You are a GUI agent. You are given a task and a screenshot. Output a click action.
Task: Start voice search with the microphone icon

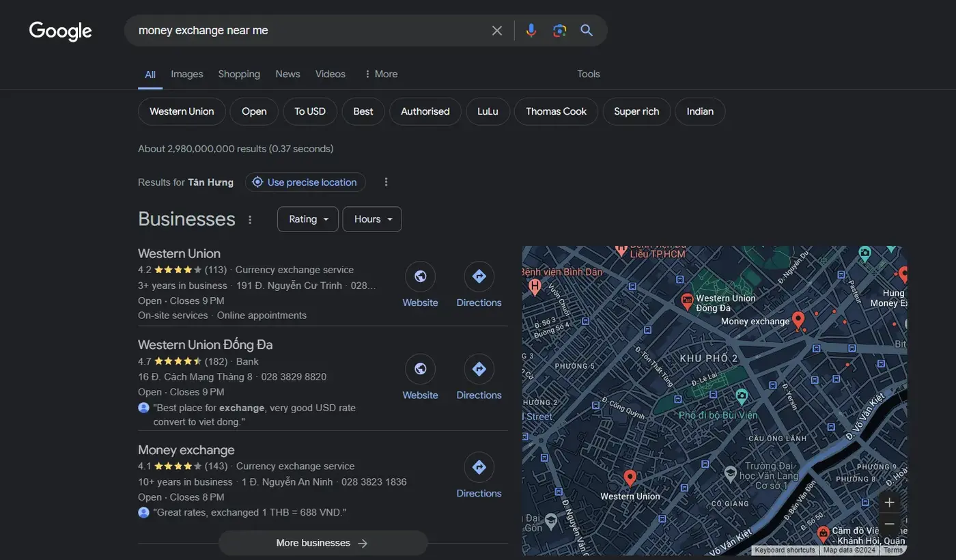click(531, 31)
